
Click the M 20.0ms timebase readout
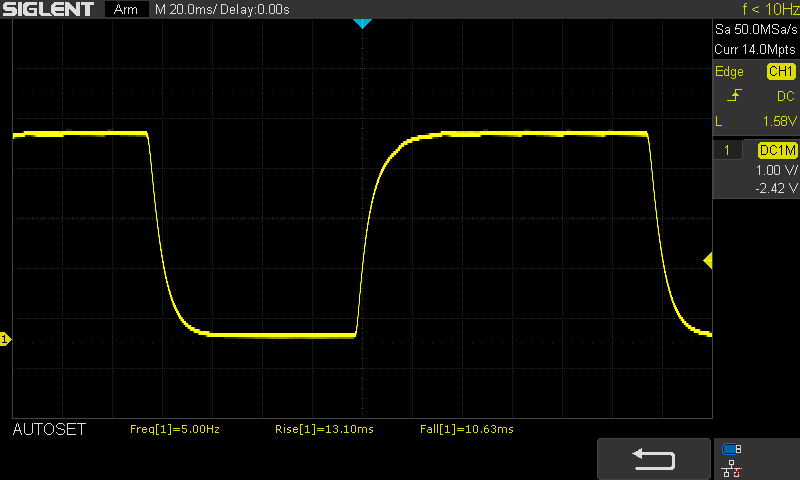point(185,9)
